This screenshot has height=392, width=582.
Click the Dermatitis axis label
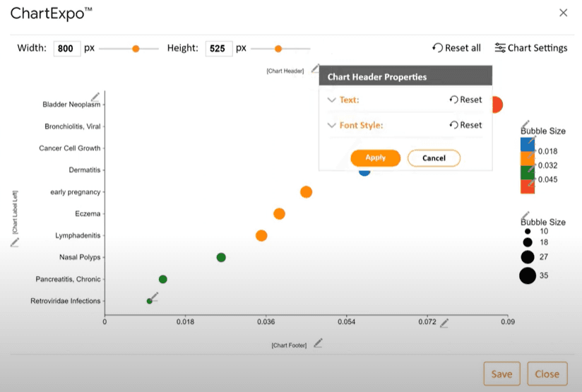coord(85,170)
